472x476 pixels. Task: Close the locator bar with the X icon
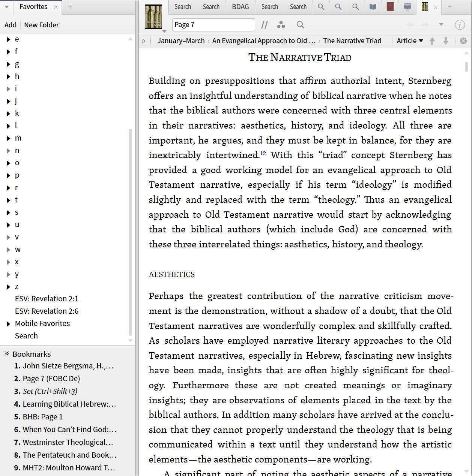point(463,41)
